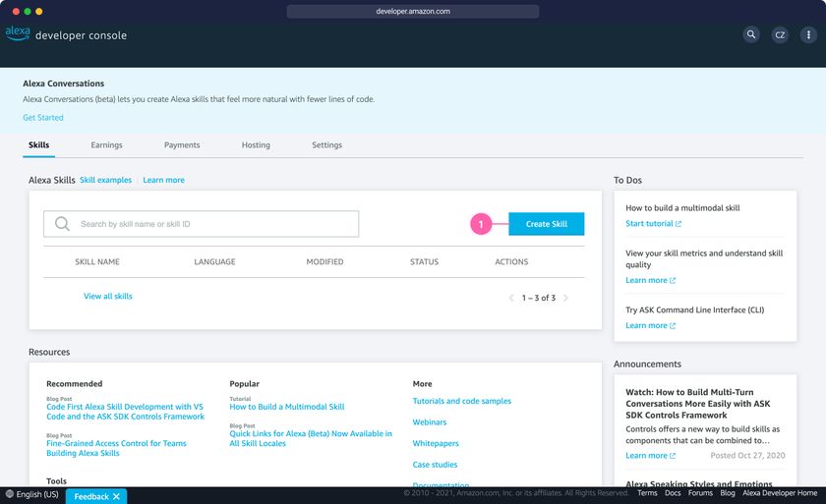Click MODIFIED column header
826x504 pixels.
click(x=325, y=261)
